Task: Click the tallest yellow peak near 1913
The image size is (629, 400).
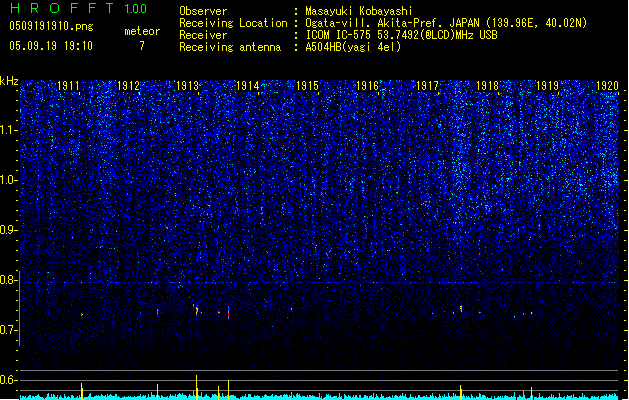Action: [197, 387]
